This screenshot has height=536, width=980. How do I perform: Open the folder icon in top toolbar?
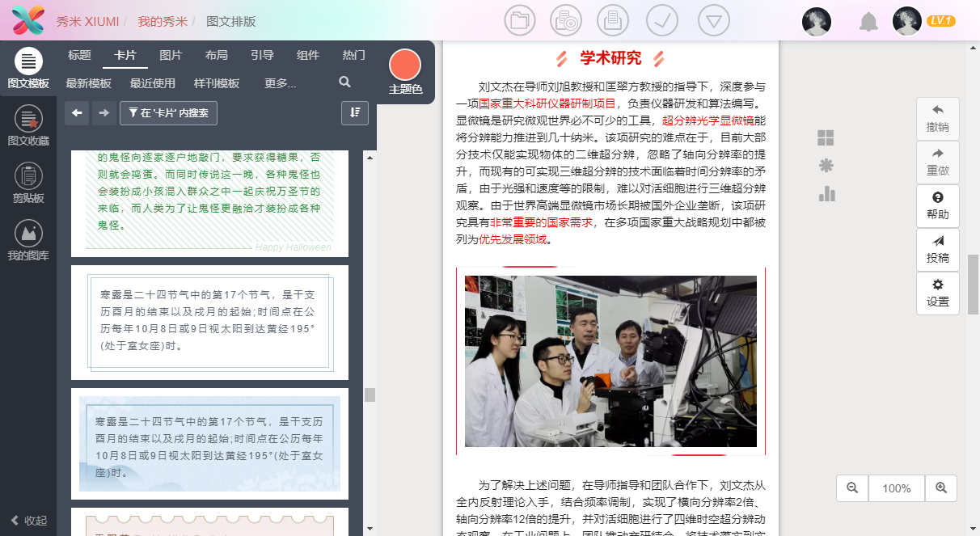[x=520, y=20]
